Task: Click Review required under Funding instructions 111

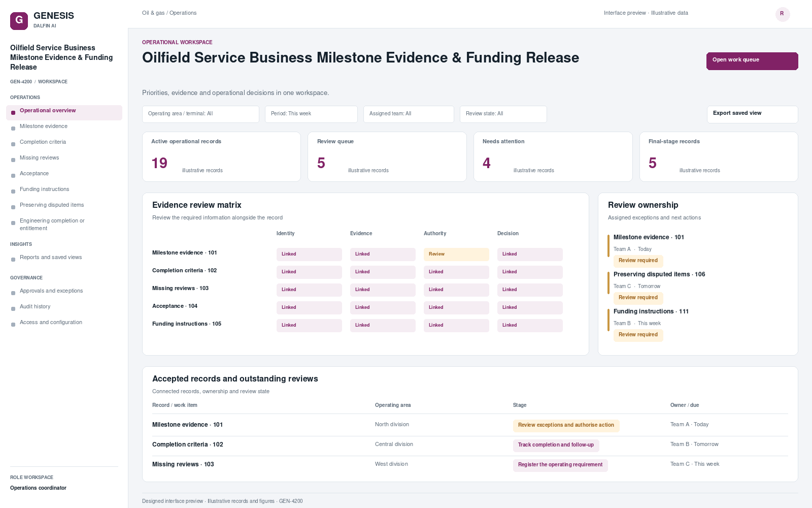Action: click(x=638, y=335)
